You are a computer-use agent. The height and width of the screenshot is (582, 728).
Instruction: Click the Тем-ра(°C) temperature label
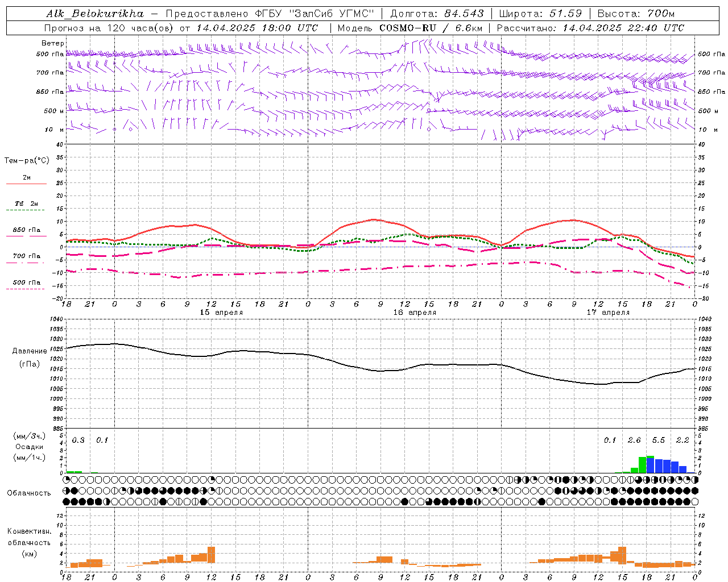27,161
